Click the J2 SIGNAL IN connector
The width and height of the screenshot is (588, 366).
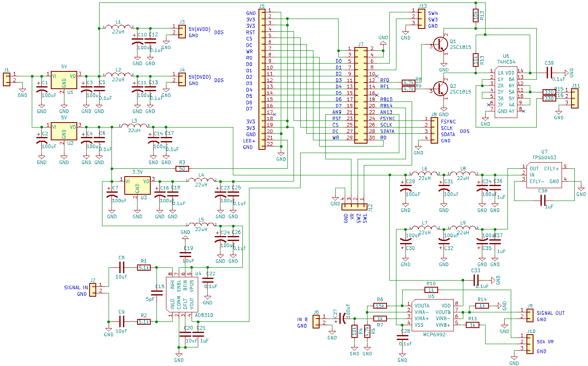click(x=92, y=290)
